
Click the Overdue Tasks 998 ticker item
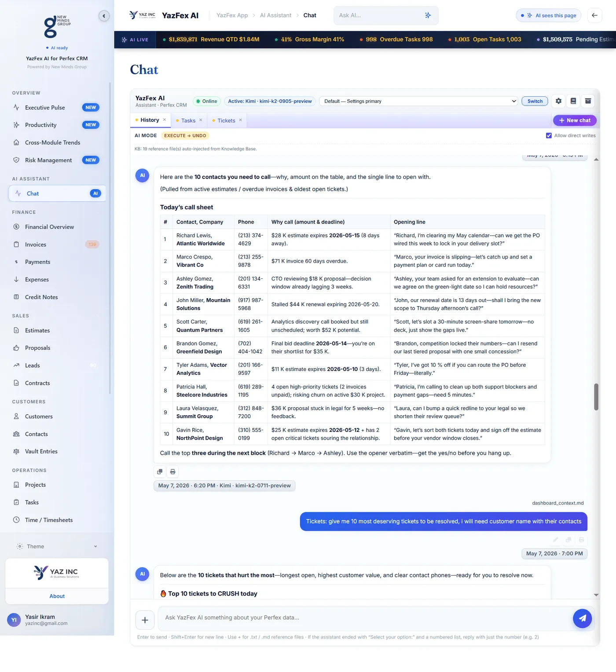tap(396, 40)
